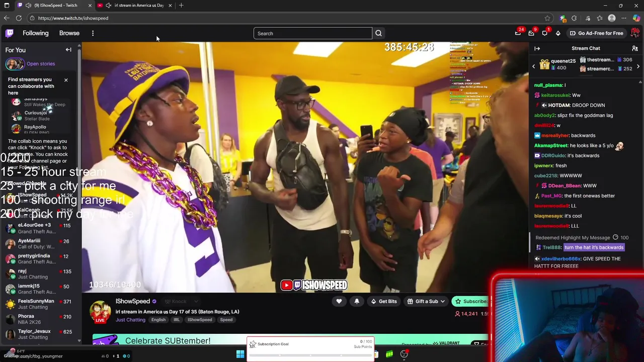Click the Twitch logo home icon

pos(9,33)
